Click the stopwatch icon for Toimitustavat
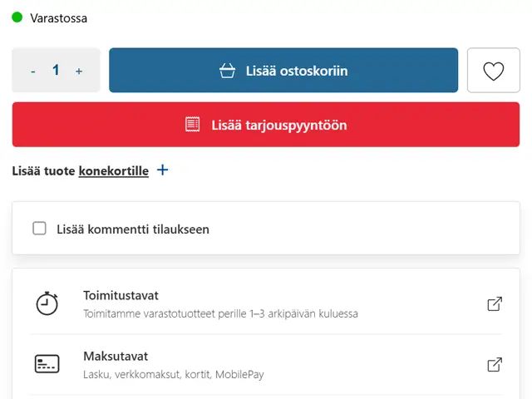This screenshot has height=399, width=532. coord(47,303)
